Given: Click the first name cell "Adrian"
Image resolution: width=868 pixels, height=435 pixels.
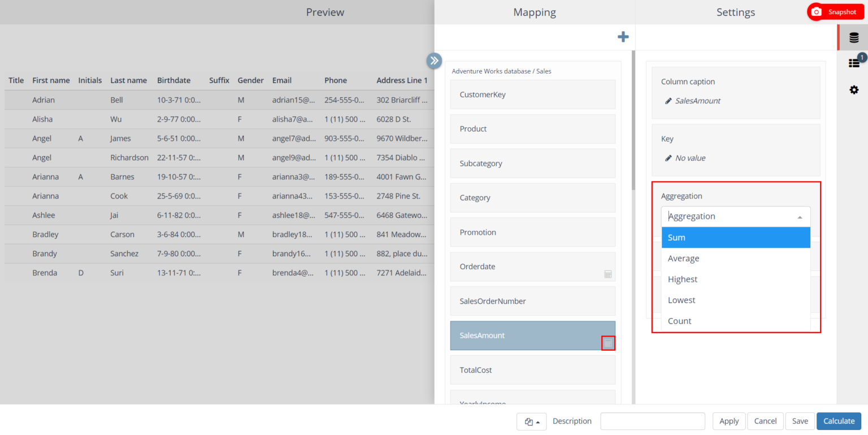Looking at the screenshot, I should click(x=44, y=100).
